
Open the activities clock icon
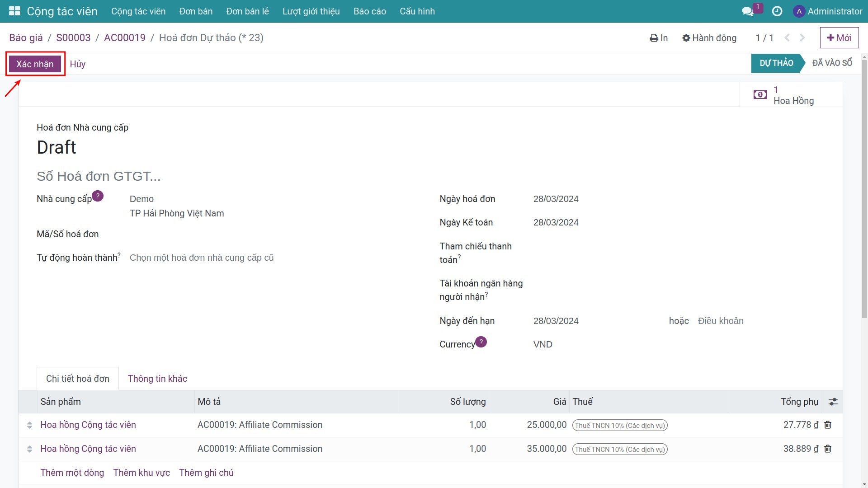pos(777,11)
